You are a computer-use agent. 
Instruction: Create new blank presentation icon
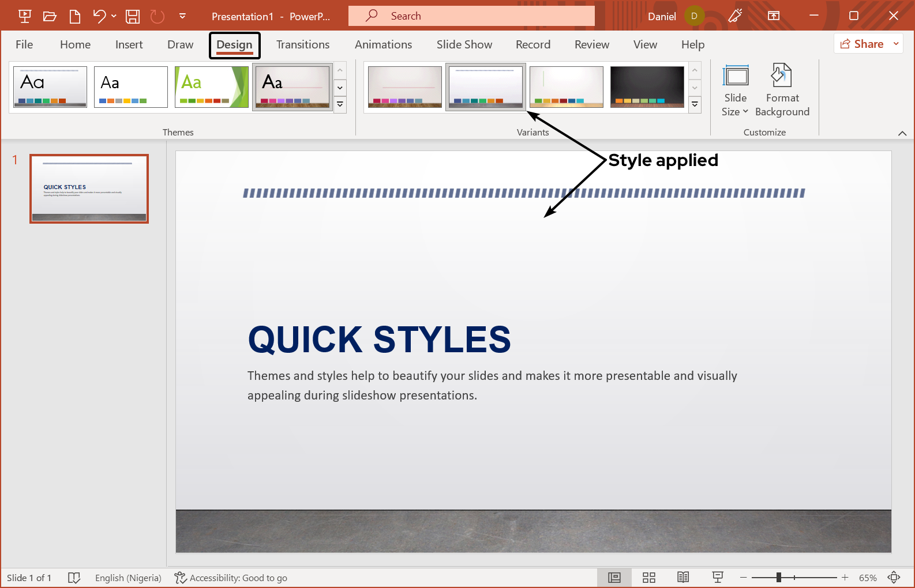click(74, 16)
